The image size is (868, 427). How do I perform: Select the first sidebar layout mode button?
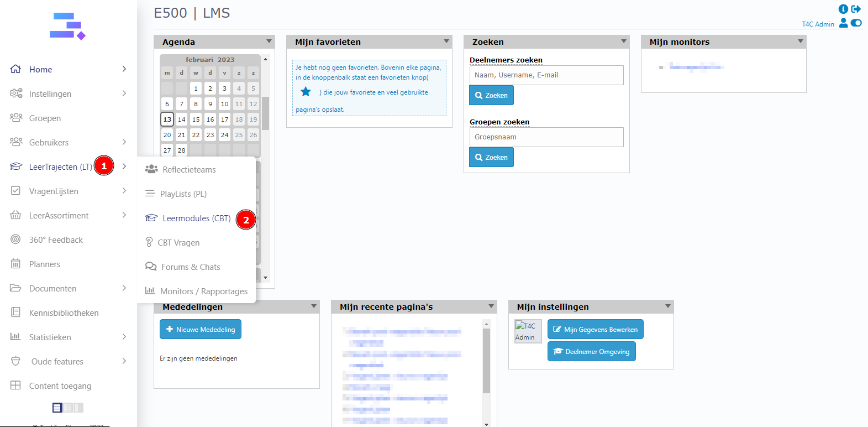[x=57, y=408]
